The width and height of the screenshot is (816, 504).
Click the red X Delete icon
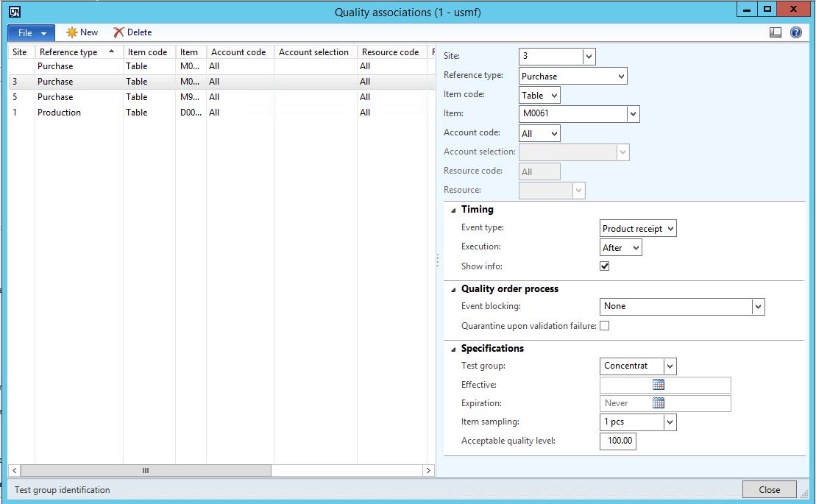tap(132, 32)
